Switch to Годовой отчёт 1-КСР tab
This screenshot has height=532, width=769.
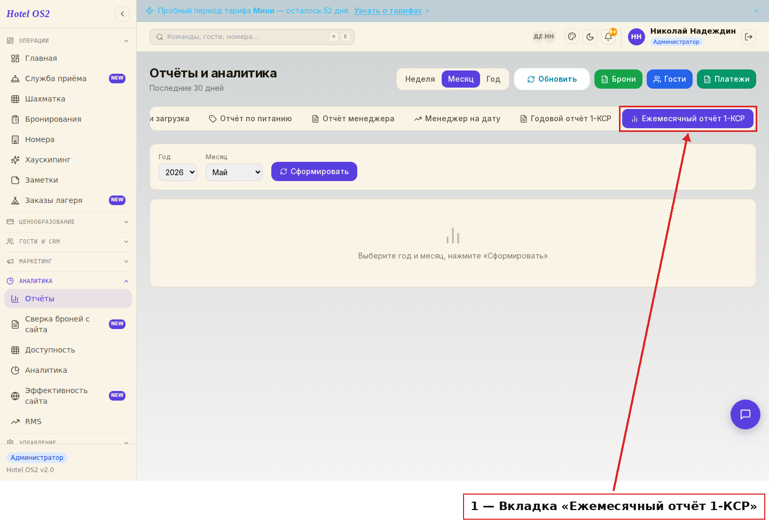(566, 119)
